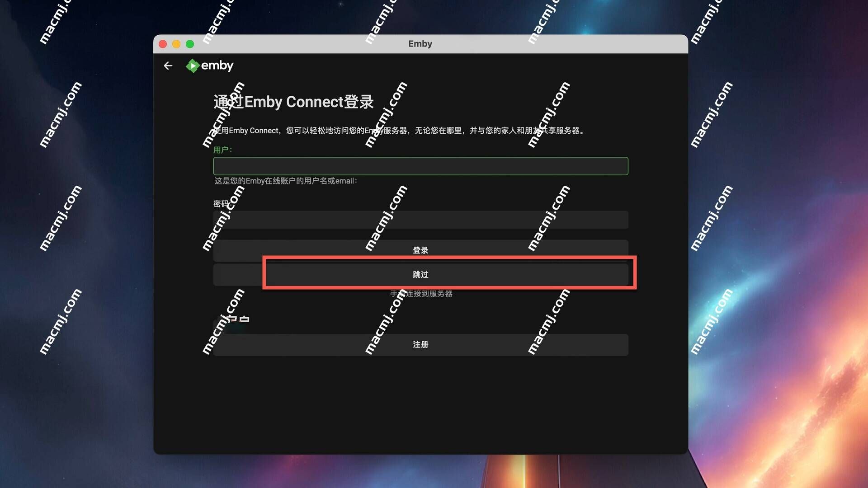The image size is (868, 488).
Task: Open the 手动连接到服务器 link
Action: coord(421,294)
